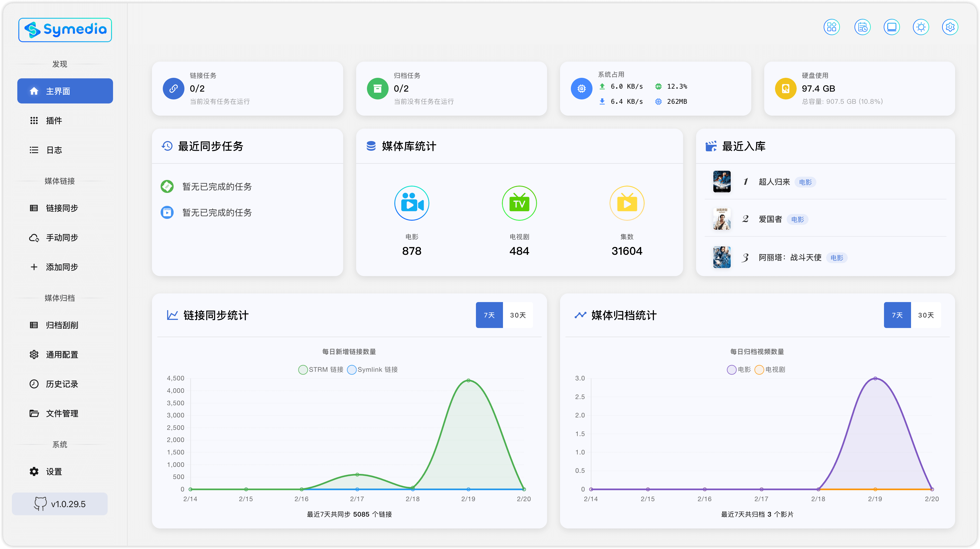Image resolution: width=980 pixels, height=549 pixels.
Task: Click the 电影 camera icon
Action: pos(412,203)
